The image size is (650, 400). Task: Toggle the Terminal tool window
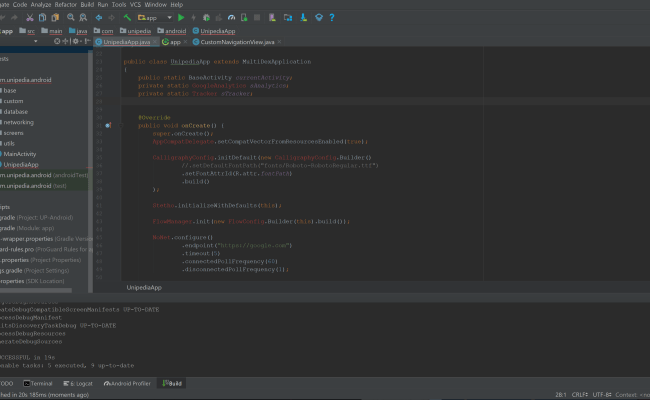[38, 383]
